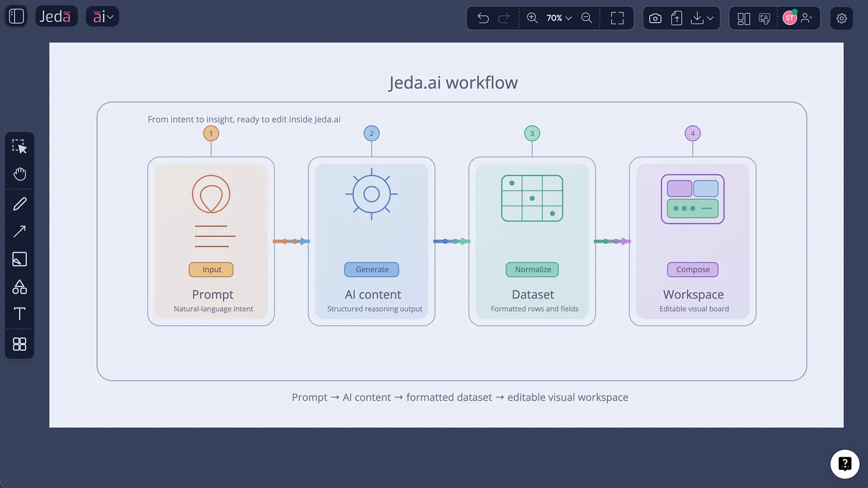Take a snapshot with the camera icon
Viewport: 868px width, 488px height.
[x=656, y=18]
